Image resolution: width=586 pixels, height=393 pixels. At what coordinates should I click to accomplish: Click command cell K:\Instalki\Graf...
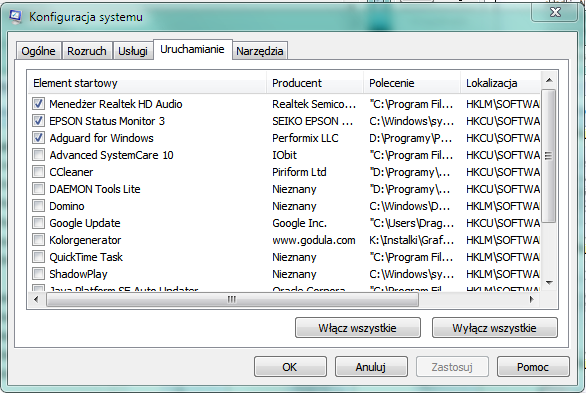pyautogui.click(x=411, y=240)
